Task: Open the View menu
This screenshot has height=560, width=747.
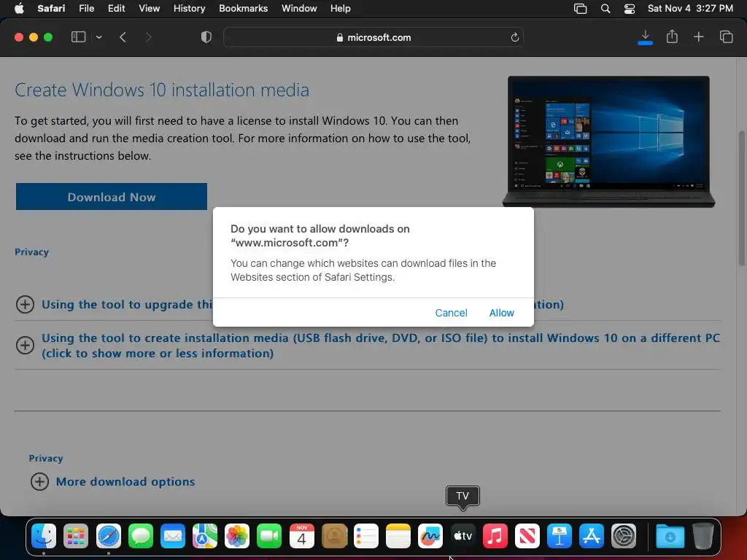Action: coord(149,8)
